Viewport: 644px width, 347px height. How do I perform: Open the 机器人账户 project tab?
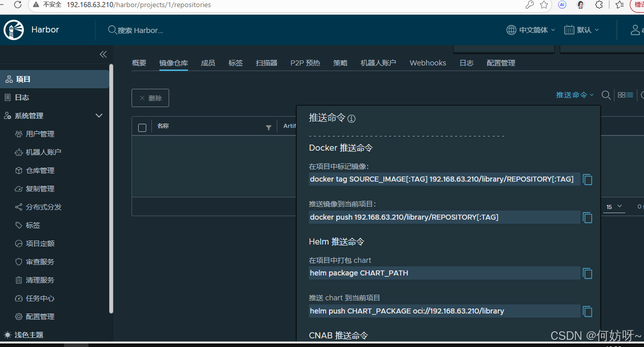pyautogui.click(x=378, y=63)
